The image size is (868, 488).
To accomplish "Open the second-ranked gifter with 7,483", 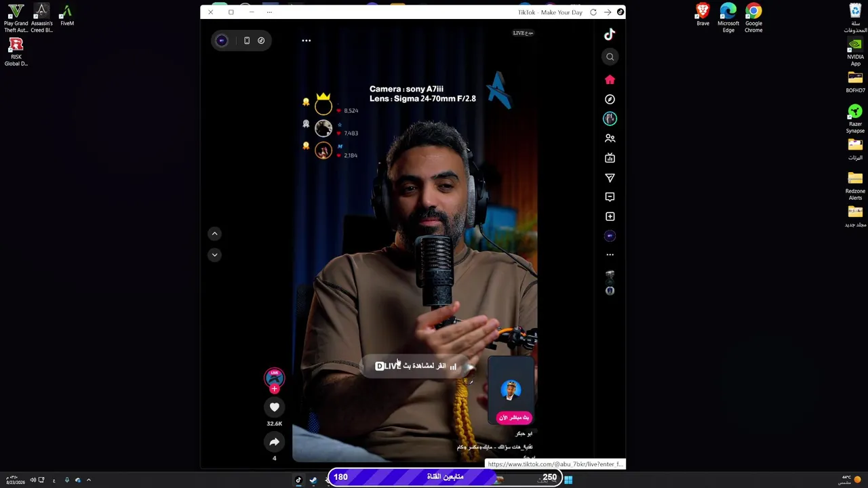I will coord(323,129).
